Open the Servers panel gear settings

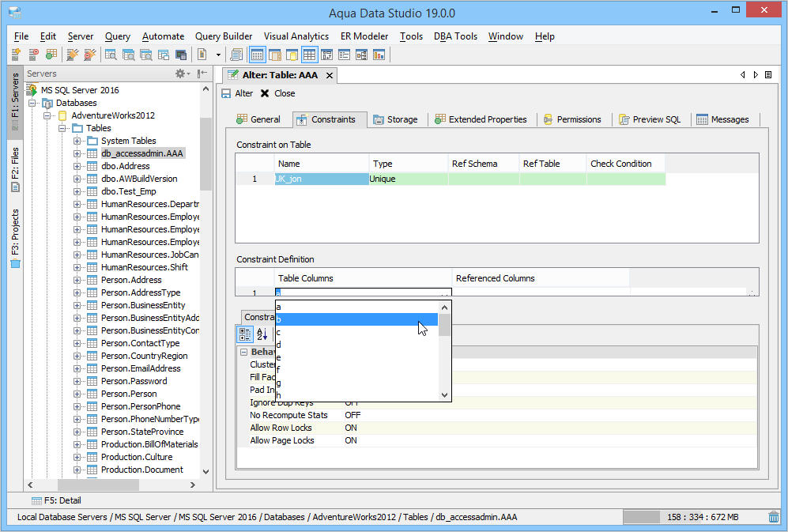[x=180, y=74]
